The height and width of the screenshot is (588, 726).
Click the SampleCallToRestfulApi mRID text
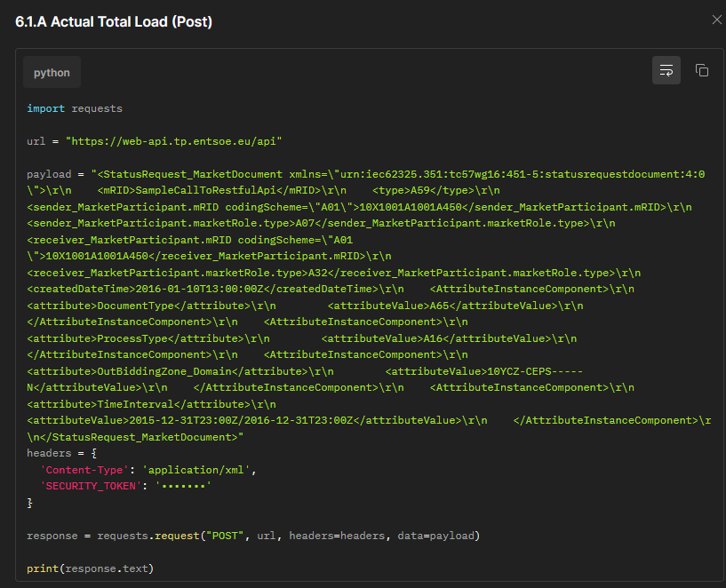(x=206, y=191)
